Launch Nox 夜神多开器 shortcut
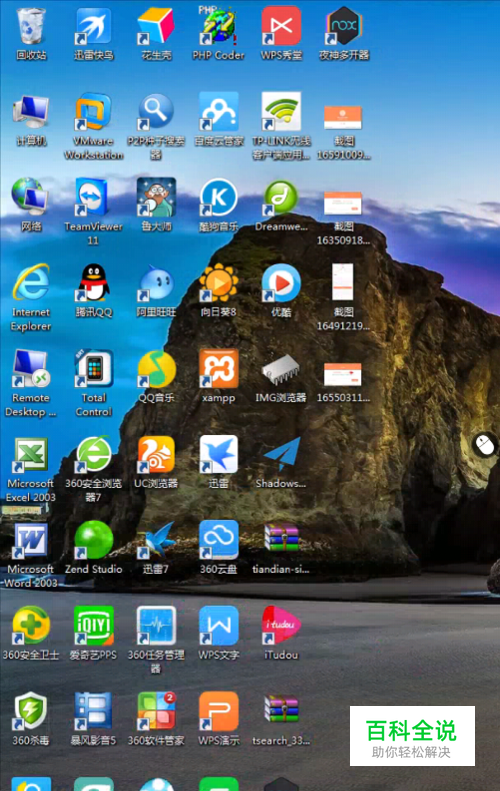The height and width of the screenshot is (791, 500). 344,26
